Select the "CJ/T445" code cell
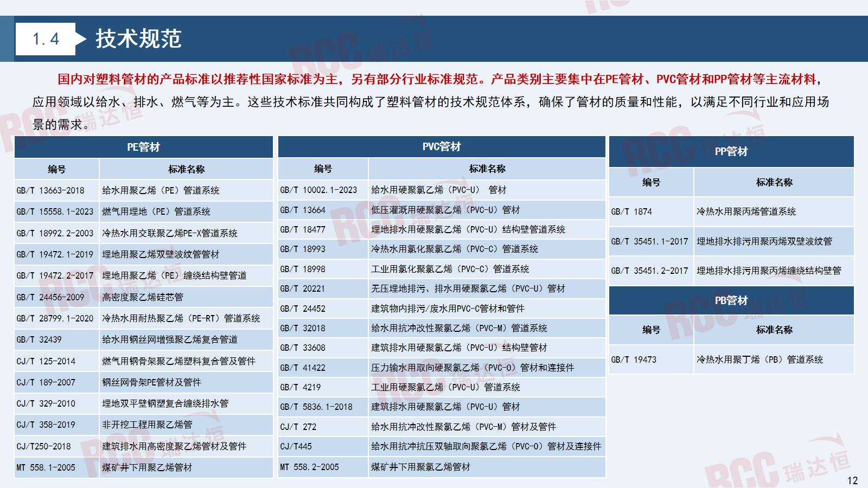Screen dimensions: 868x488 pos(296,446)
